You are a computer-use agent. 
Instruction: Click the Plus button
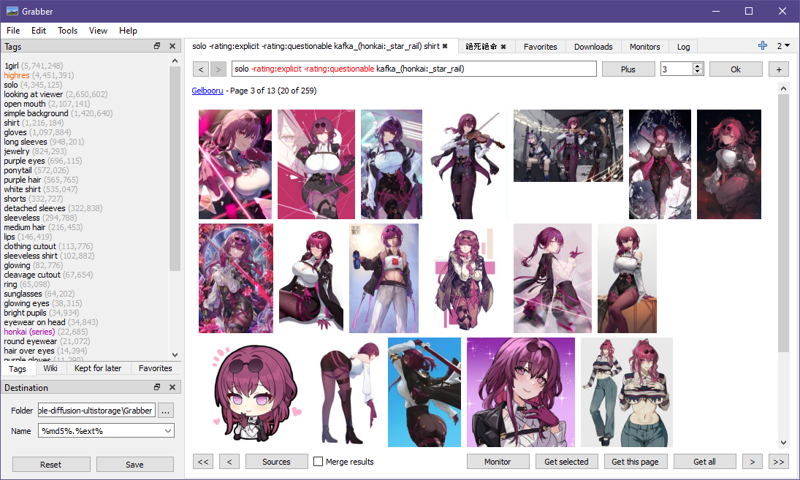tap(628, 69)
